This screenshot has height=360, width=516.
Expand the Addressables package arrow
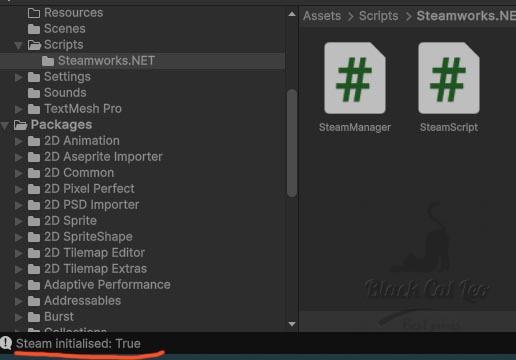pos(19,301)
